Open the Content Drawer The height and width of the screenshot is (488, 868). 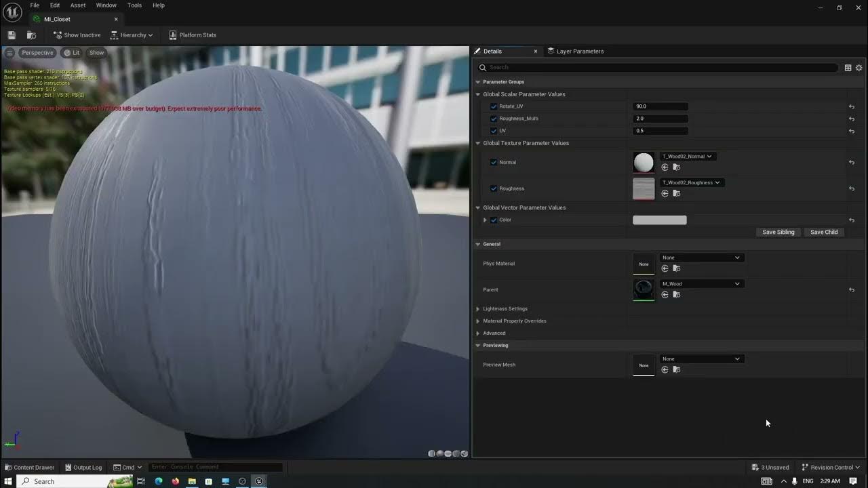click(x=29, y=468)
